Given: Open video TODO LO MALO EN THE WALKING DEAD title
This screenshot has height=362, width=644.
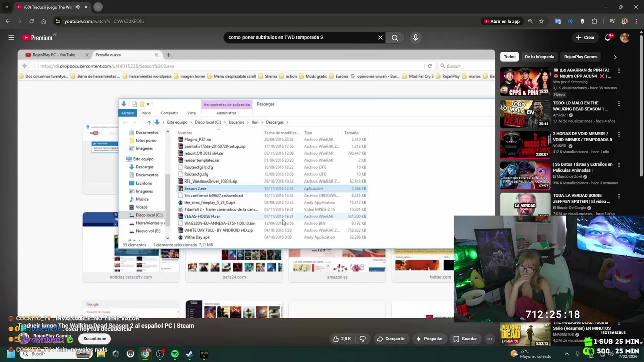Looking at the screenshot, I should (581, 106).
